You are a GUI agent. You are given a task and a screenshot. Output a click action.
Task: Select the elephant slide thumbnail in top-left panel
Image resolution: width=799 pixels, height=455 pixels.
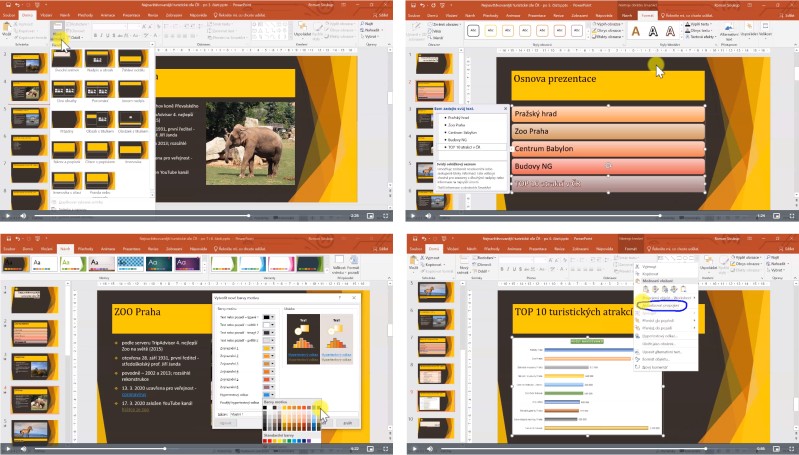point(29,92)
